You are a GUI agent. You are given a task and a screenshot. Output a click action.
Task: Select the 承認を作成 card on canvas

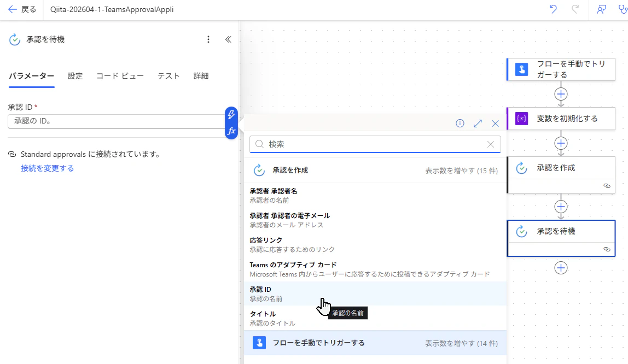point(561,175)
